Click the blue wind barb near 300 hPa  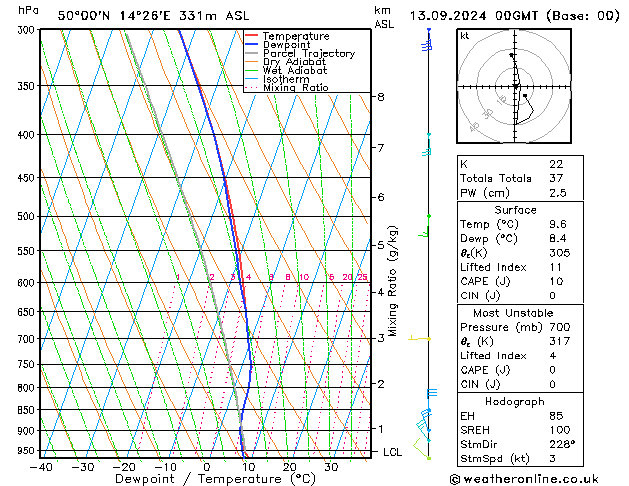427,40
